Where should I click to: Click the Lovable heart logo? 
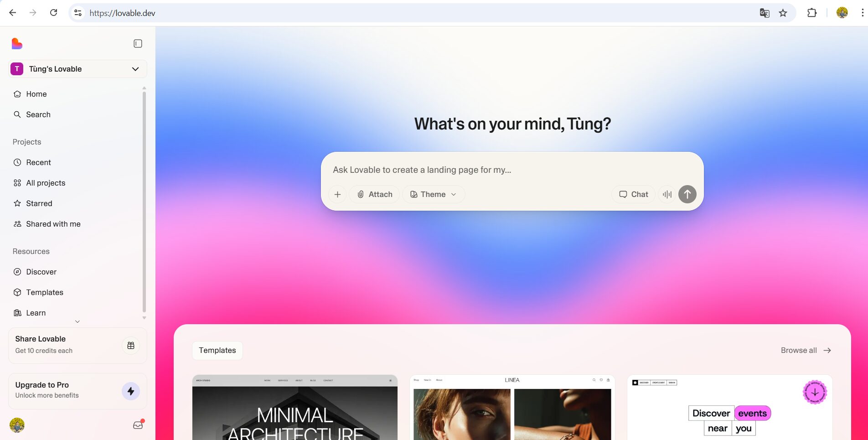(x=17, y=44)
